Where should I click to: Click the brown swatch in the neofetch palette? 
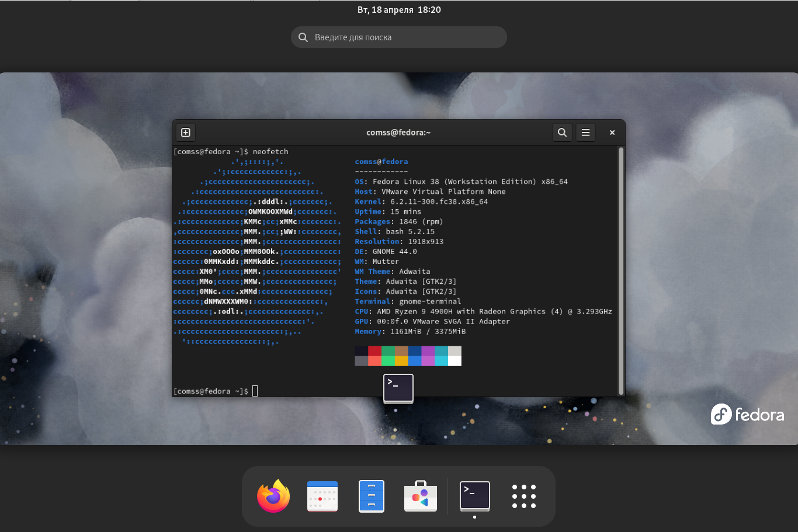(401, 351)
